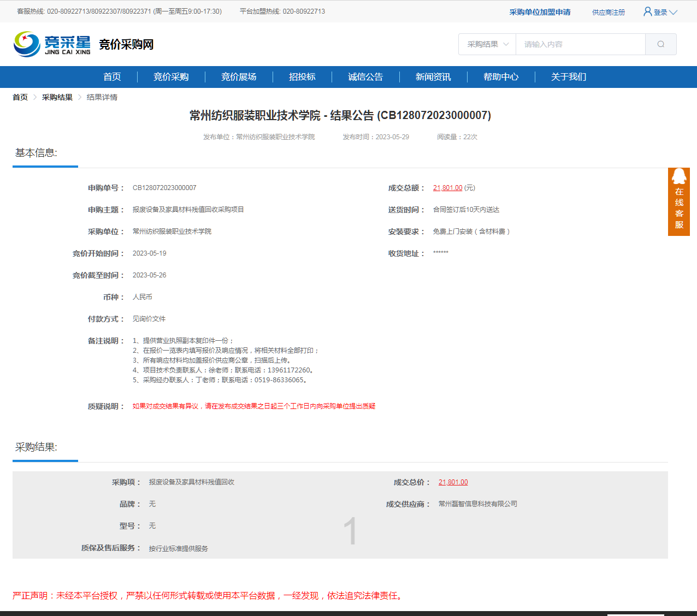Image resolution: width=697 pixels, height=616 pixels.
Task: Click the 首页 breadcrumb link
Action: (x=20, y=97)
